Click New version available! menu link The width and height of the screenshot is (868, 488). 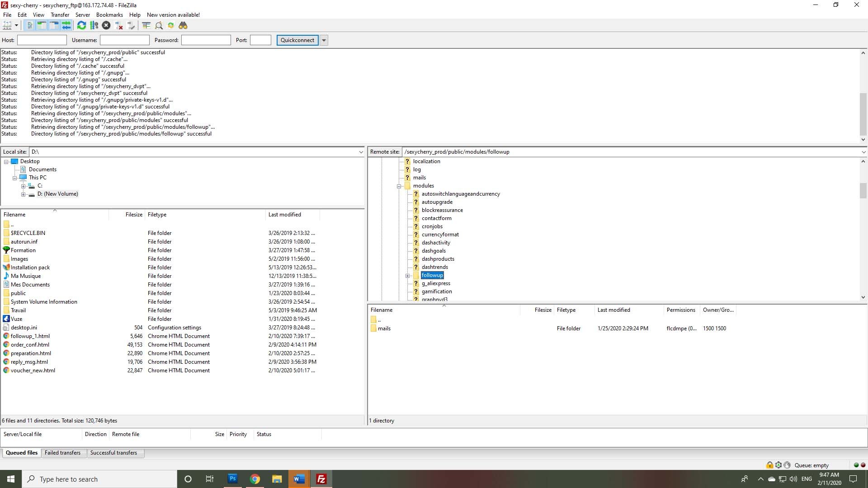pos(173,15)
